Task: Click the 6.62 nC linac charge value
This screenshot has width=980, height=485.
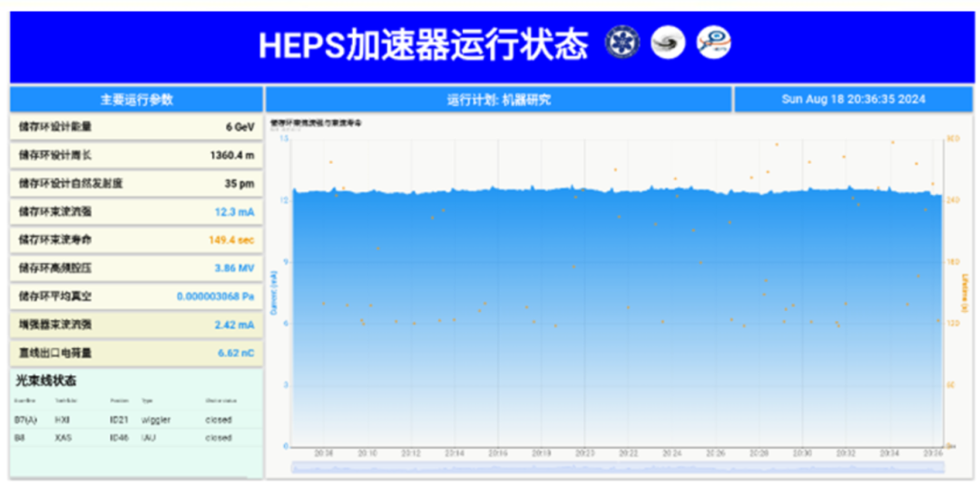Action: [x=236, y=353]
